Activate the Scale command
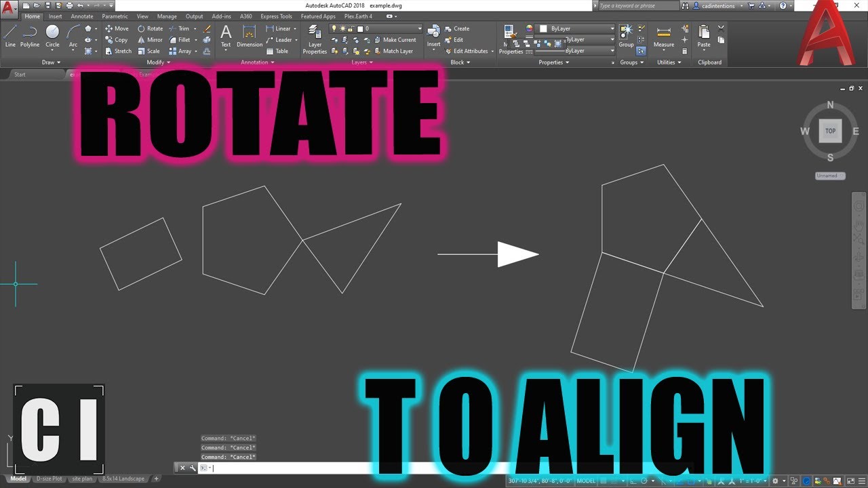The image size is (868, 488). coord(149,51)
